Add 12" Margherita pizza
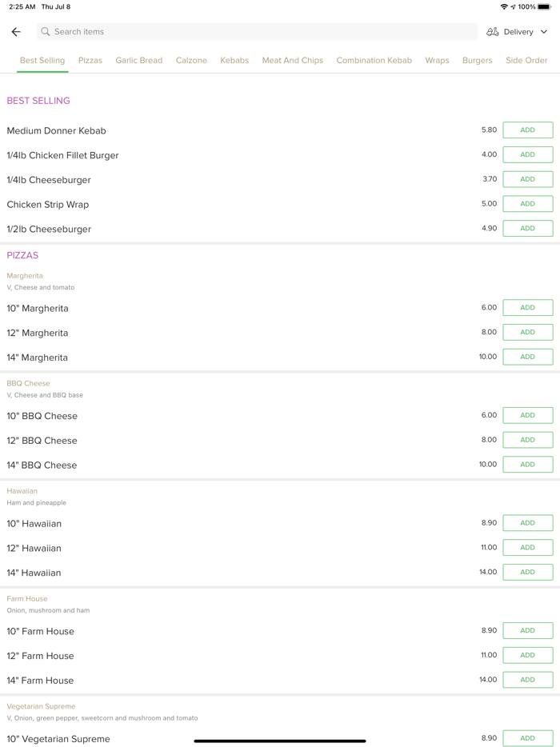Image resolution: width=560 pixels, height=747 pixels. (x=527, y=332)
